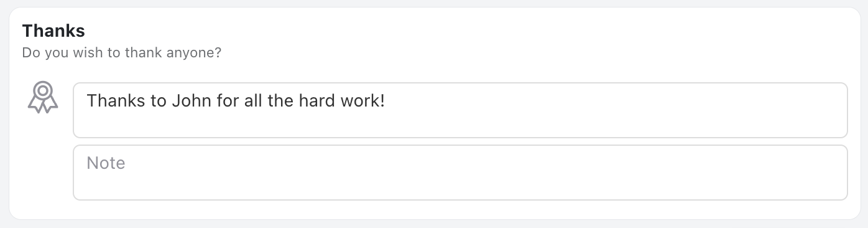Screen dimensions: 868x228
Task: Click the "Do you wish to thank anyone?" subtitle
Action: 122,53
